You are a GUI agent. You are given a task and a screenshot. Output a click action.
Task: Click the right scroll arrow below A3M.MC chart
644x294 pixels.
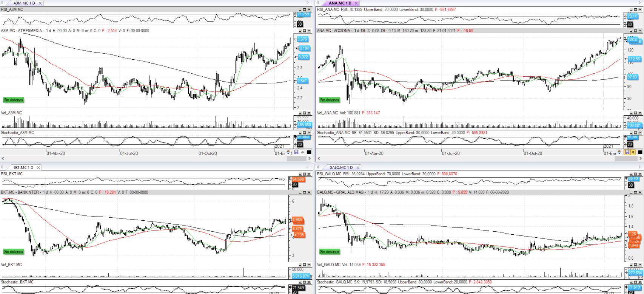[310, 159]
